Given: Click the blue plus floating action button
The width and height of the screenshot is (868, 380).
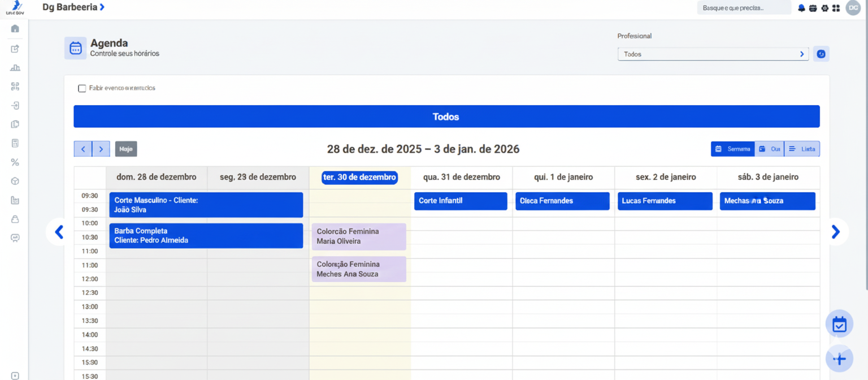Looking at the screenshot, I should click(x=839, y=359).
